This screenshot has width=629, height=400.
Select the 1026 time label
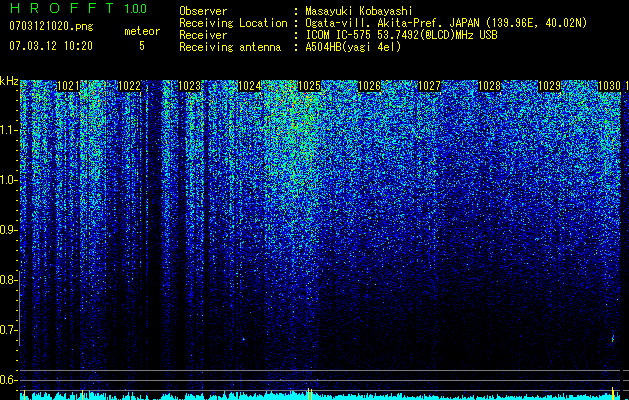[369, 86]
